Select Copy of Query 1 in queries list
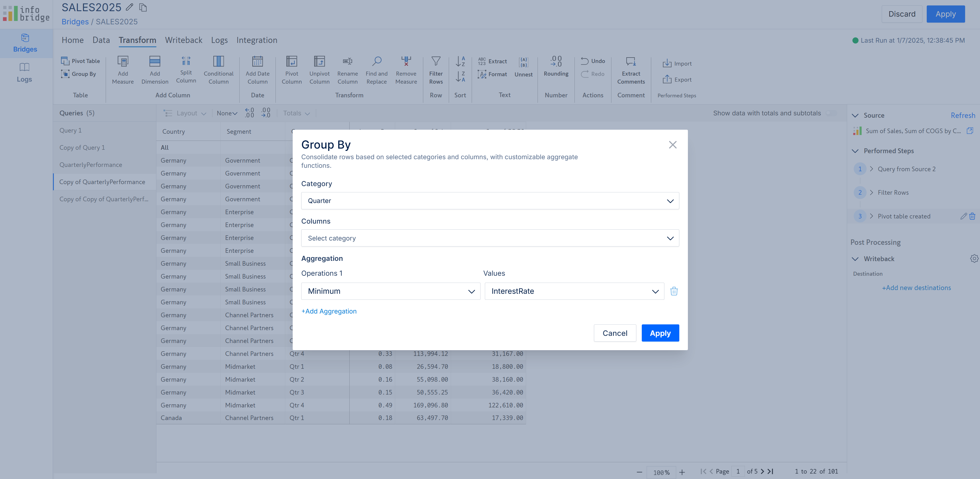Image resolution: width=980 pixels, height=479 pixels. tap(82, 148)
